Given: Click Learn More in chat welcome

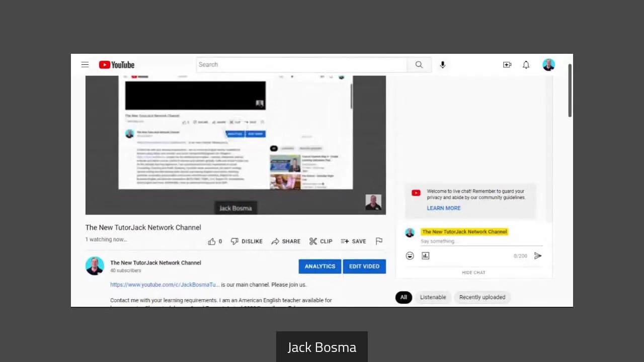Looking at the screenshot, I should pyautogui.click(x=444, y=208).
